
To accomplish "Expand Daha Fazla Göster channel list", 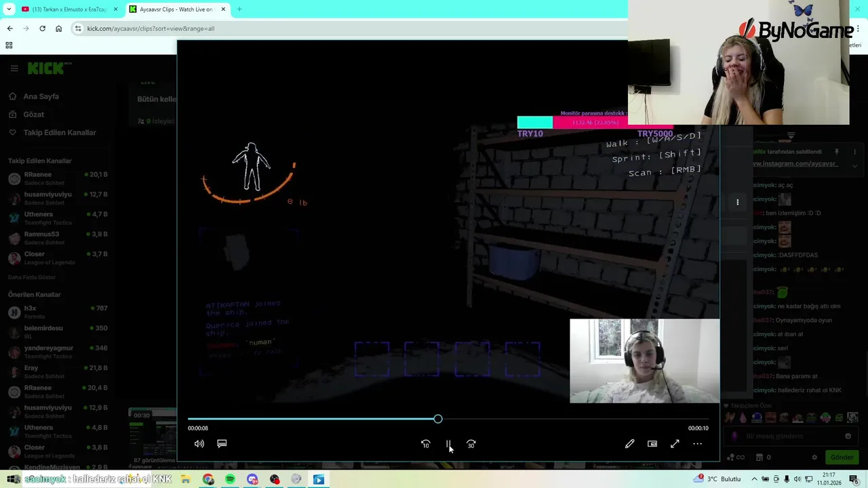I will click(32, 277).
